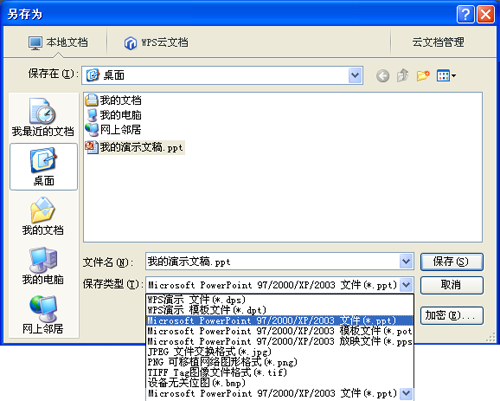
Task: Choose TIFF Tag图像文件格式(*.tif) type
Action: click(280, 372)
